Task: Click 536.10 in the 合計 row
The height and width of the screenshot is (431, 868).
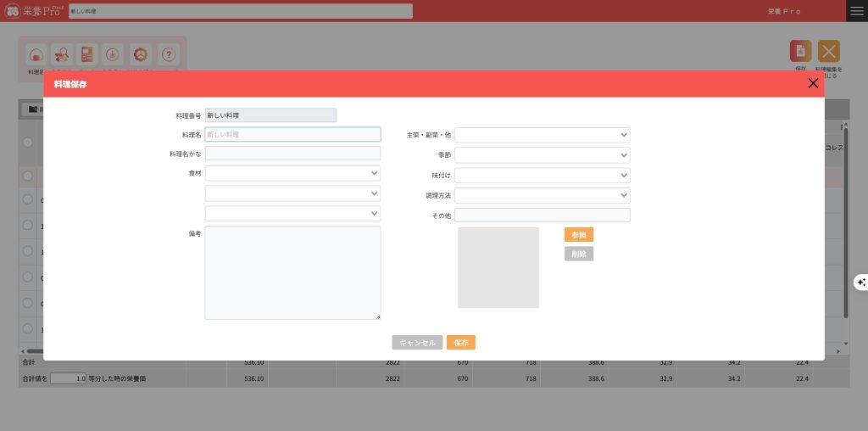Action: pos(254,363)
